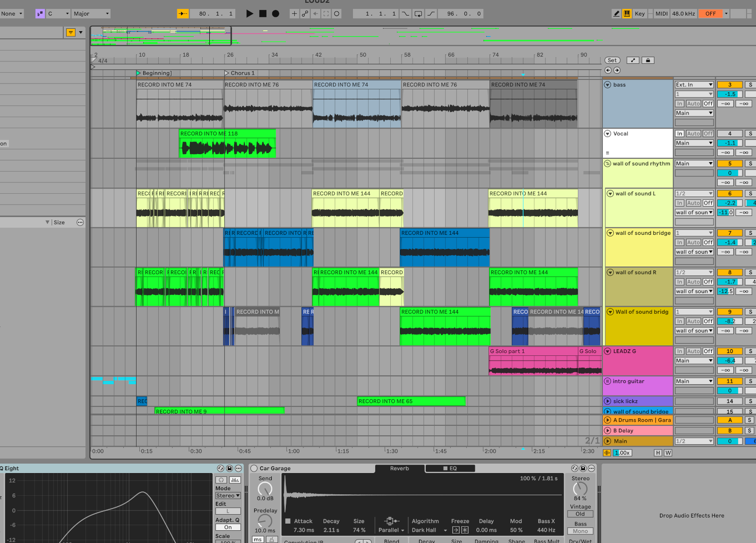Click the Bass Mono button
This screenshot has height=543, width=756.
point(580,531)
